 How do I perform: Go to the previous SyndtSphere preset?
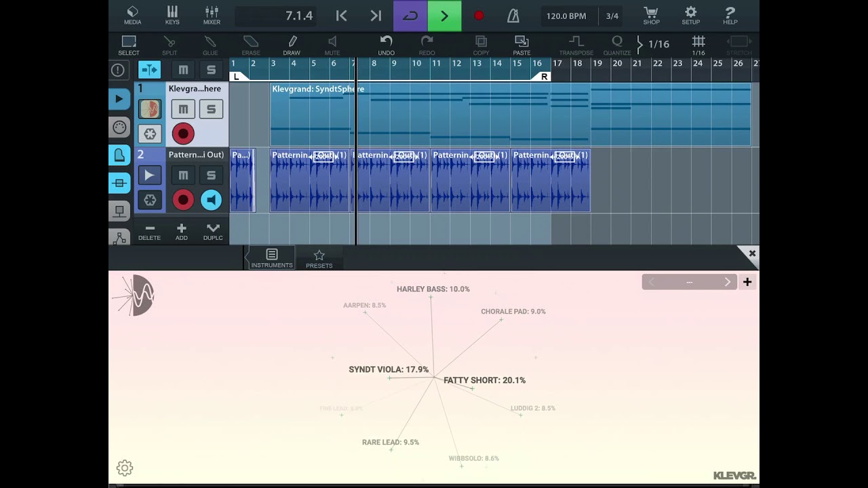[652, 282]
